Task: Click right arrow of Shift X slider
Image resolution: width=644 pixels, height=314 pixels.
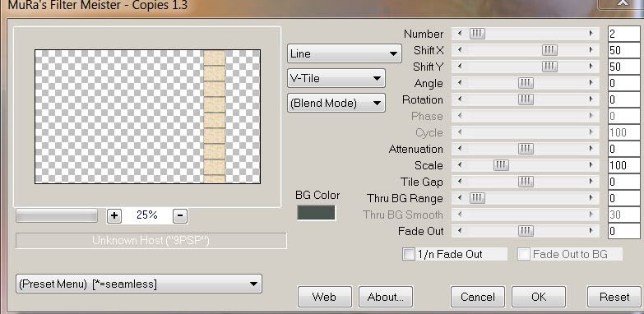Action: (x=591, y=50)
